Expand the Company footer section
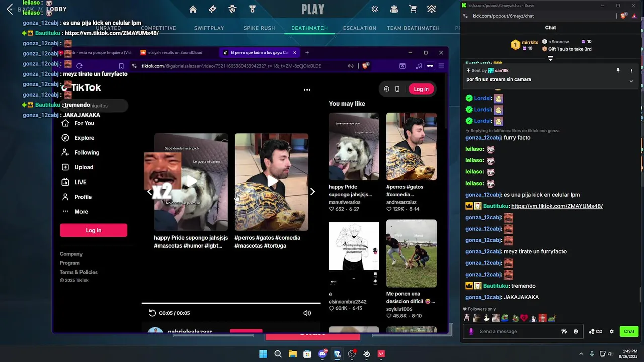644x362 pixels. click(x=71, y=254)
